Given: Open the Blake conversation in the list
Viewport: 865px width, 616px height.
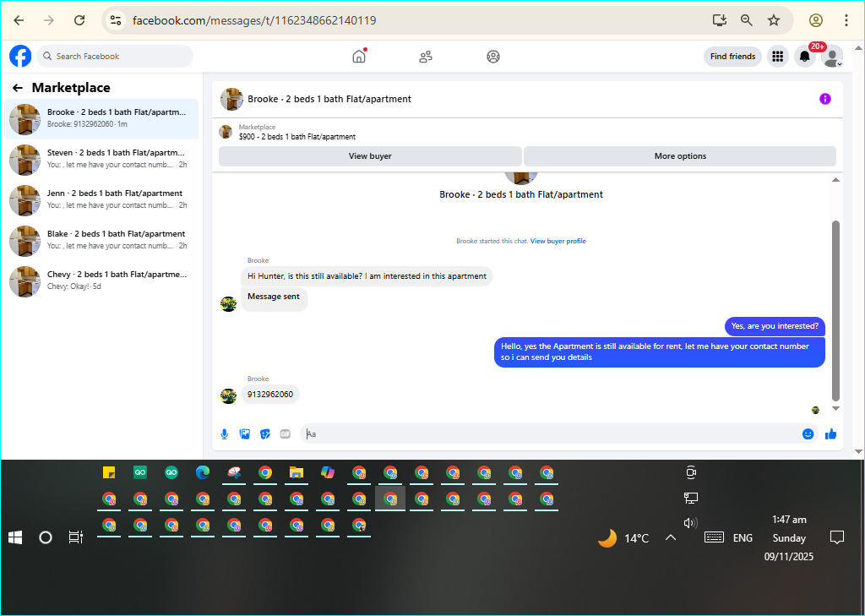Looking at the screenshot, I should pos(101,241).
